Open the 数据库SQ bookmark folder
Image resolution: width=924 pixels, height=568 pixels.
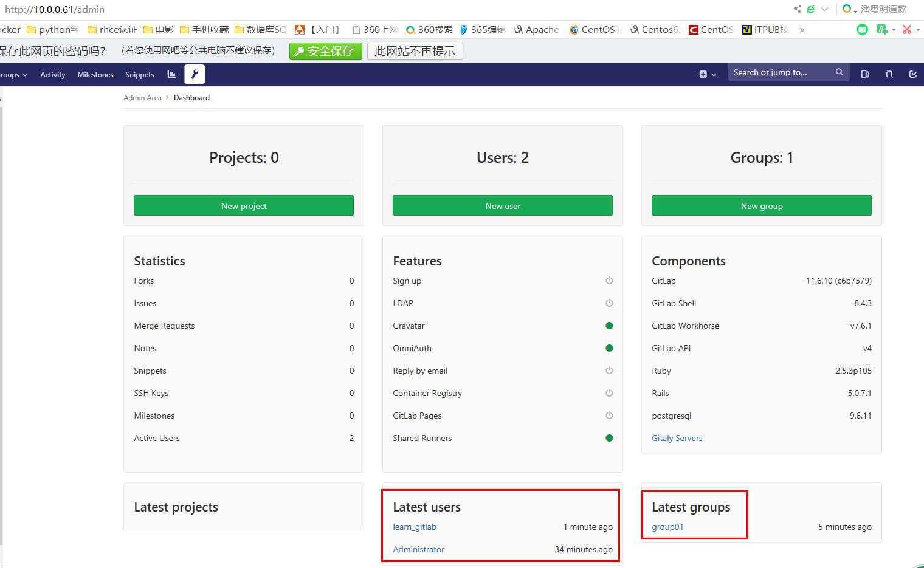260,29
